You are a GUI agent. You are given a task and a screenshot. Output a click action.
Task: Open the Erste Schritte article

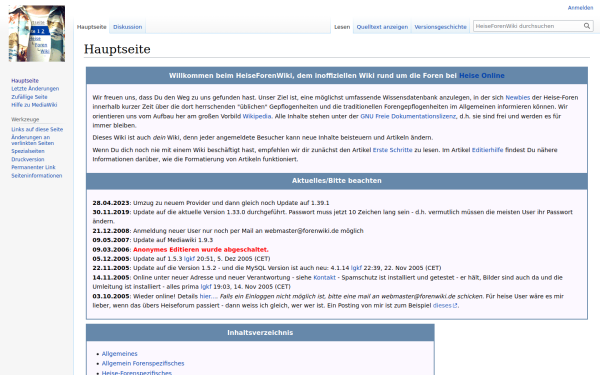click(392, 150)
